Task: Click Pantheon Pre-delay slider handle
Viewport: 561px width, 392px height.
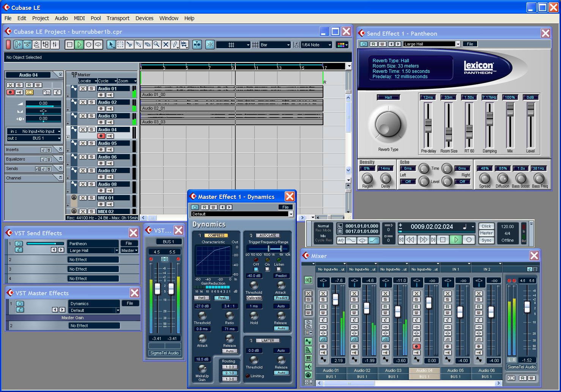Action: 428,125
